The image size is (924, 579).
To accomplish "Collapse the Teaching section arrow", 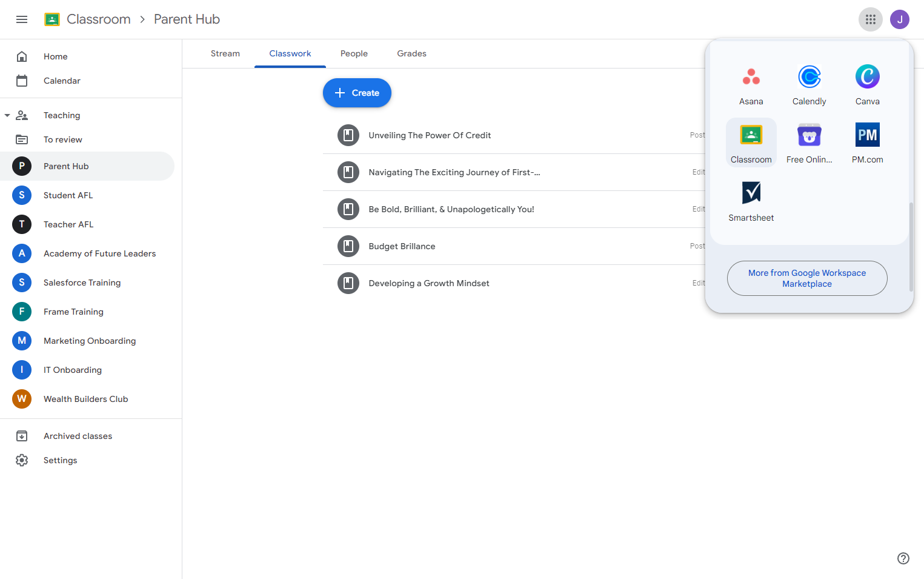I will tap(7, 115).
